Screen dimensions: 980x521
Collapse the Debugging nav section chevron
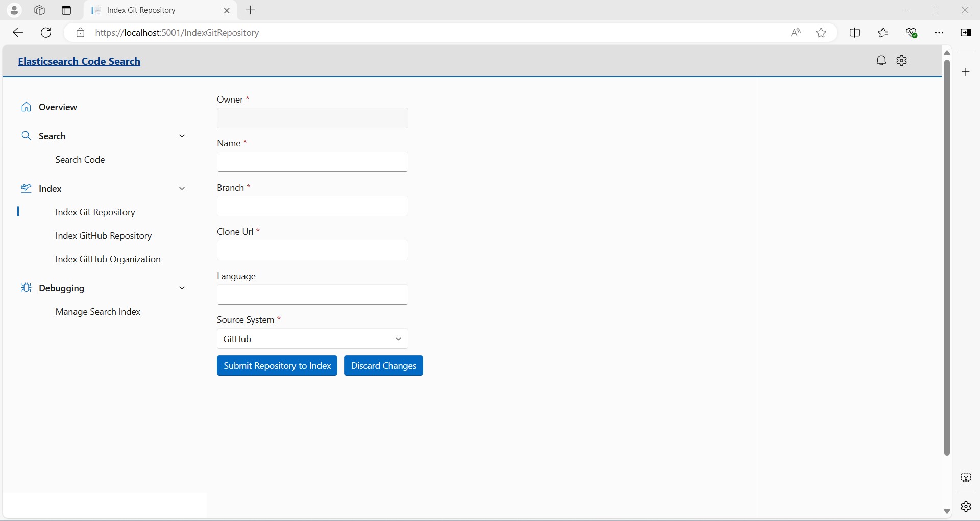tap(182, 288)
